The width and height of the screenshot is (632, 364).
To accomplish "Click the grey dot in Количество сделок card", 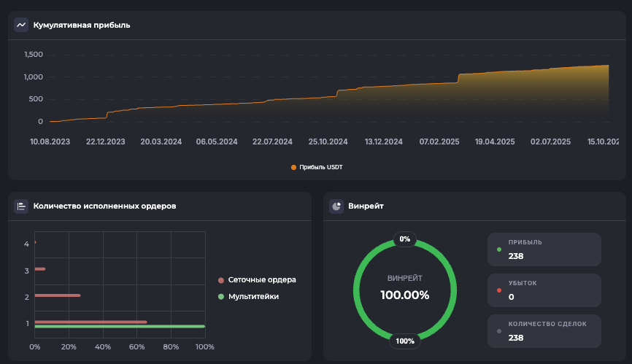I will coord(499,331).
